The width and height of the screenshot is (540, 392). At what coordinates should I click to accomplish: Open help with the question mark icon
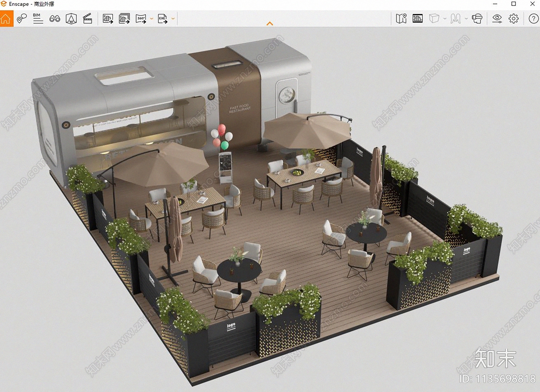(x=533, y=19)
